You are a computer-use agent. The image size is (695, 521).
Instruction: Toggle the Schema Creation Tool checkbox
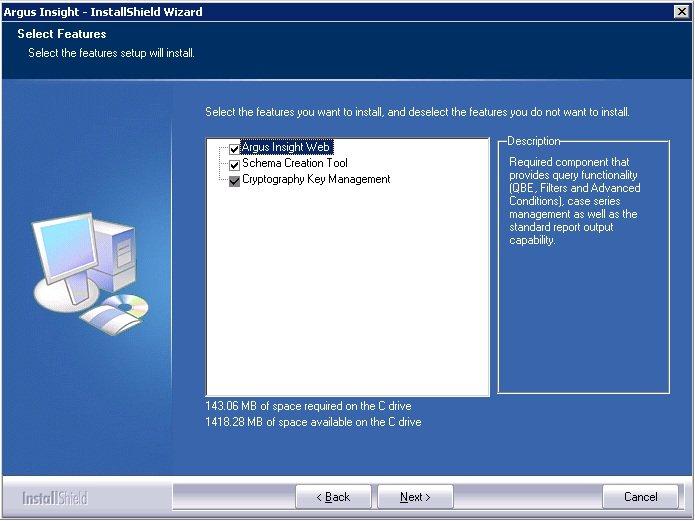[x=234, y=165]
